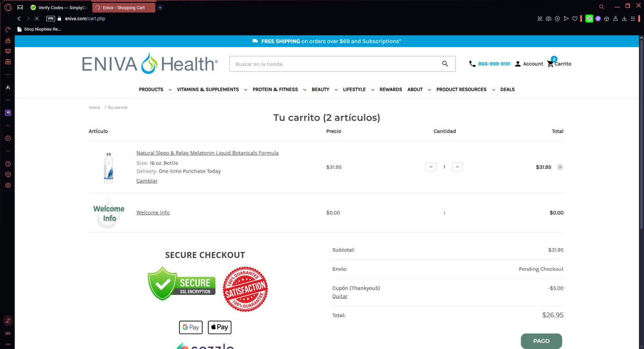Image resolution: width=644 pixels, height=349 pixels.
Task: Add page to bookmarks heart icon
Action: tap(575, 18)
